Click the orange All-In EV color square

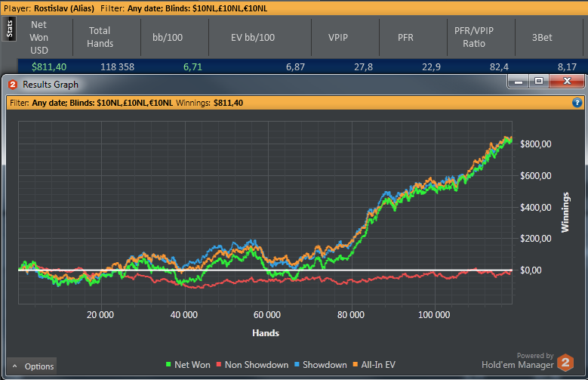tap(355, 364)
